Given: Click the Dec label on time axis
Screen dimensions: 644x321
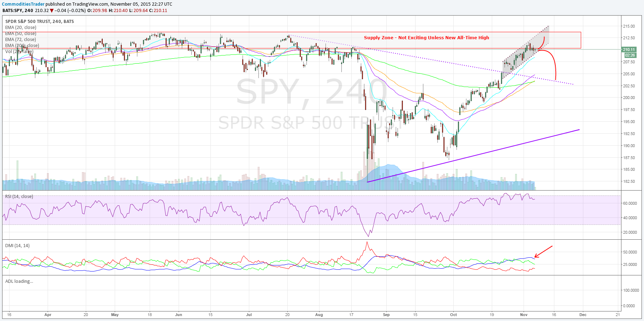Looking at the screenshot, I should pos(583,315).
